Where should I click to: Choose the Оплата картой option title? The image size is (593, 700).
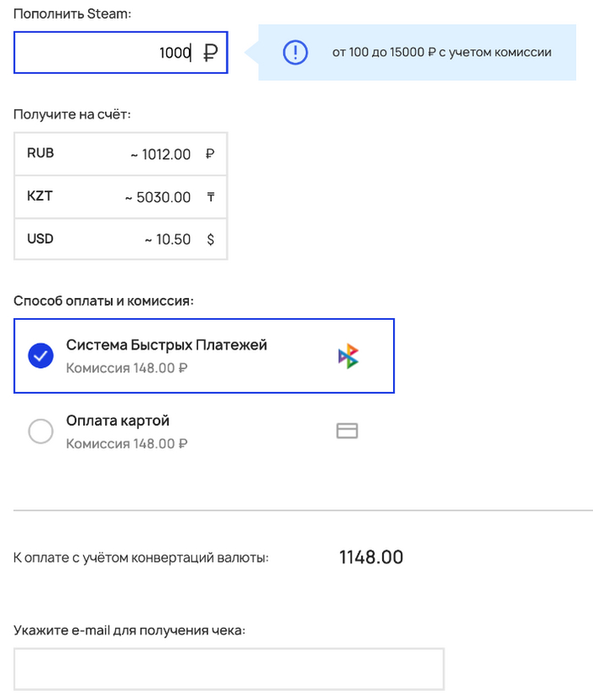click(118, 421)
